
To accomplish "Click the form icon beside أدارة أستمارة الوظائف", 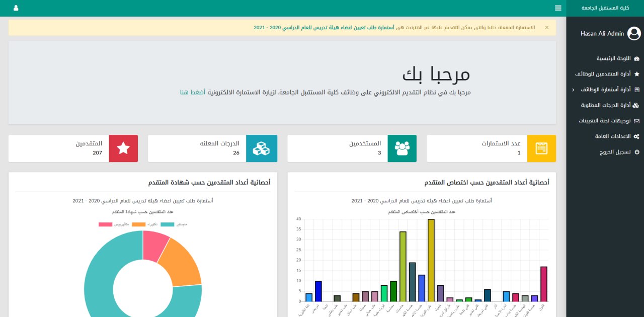I will pos(637,90).
